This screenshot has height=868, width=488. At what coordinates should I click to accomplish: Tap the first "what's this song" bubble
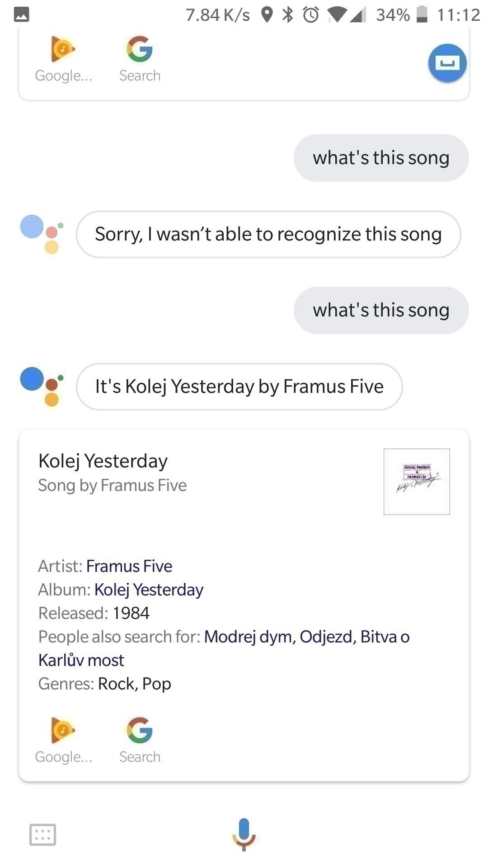(381, 158)
